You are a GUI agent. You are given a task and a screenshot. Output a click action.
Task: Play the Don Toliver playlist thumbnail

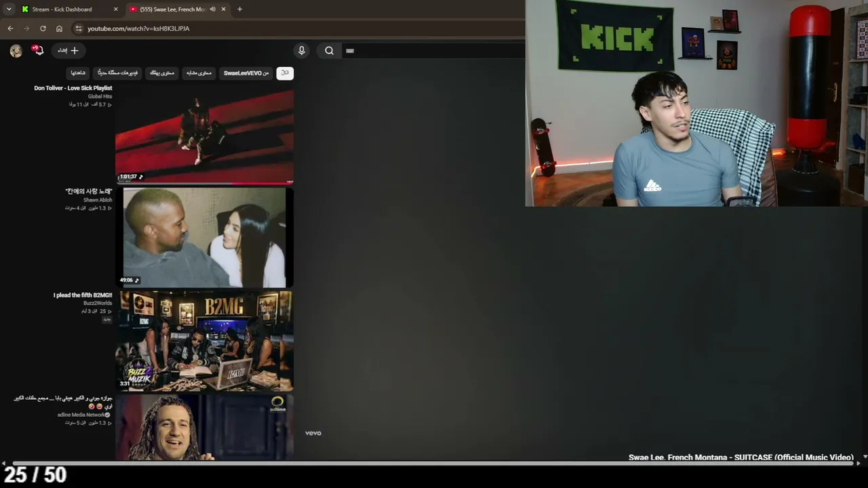click(204, 136)
